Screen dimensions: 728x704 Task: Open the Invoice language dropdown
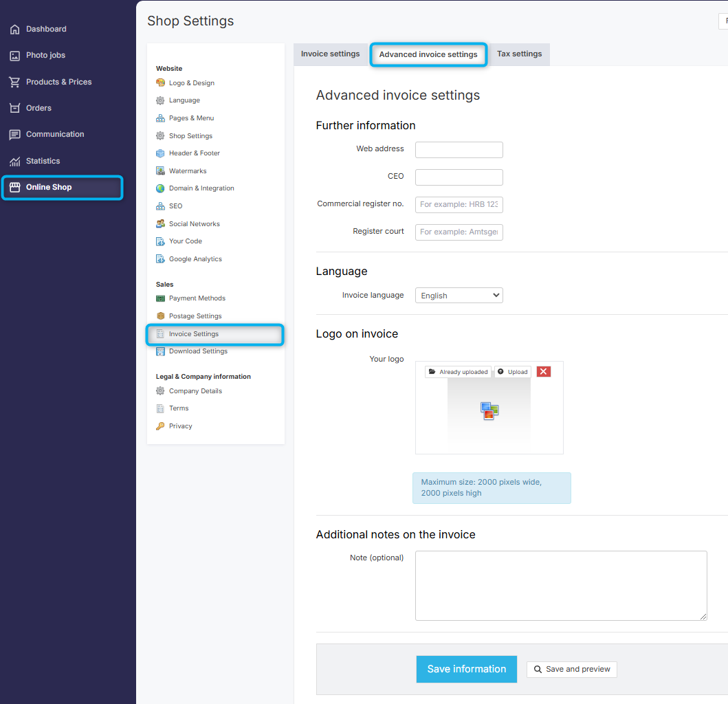click(459, 296)
